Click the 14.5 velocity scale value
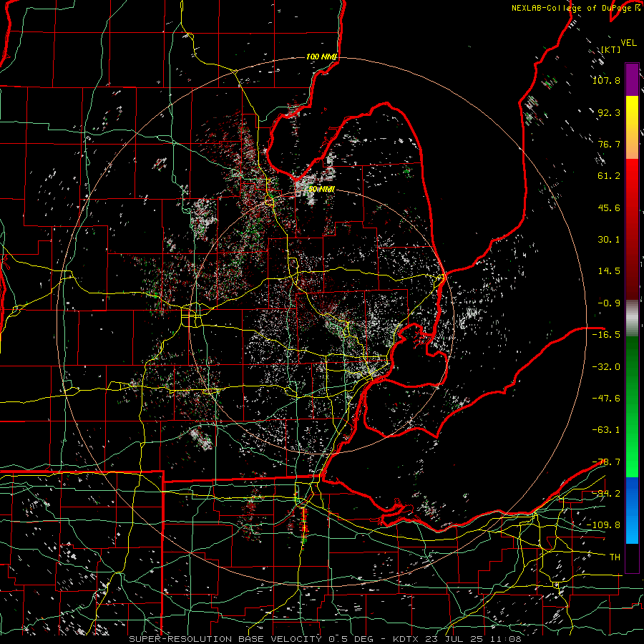 click(x=609, y=271)
